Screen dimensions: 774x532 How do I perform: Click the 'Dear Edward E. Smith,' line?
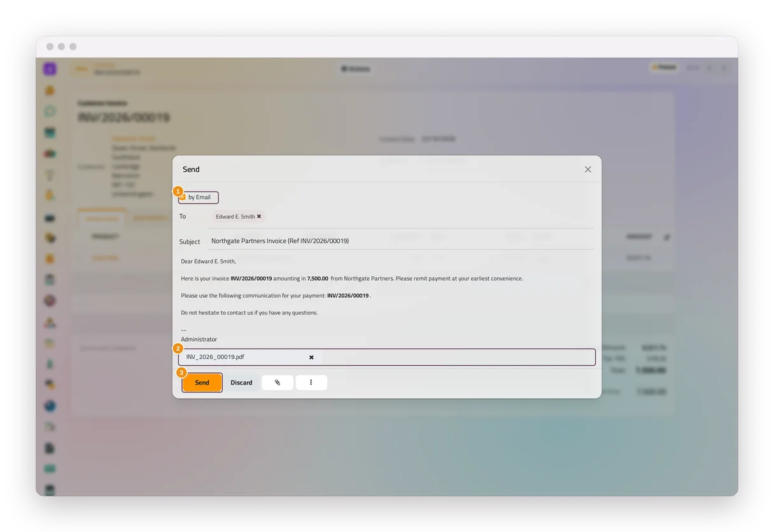[208, 261]
